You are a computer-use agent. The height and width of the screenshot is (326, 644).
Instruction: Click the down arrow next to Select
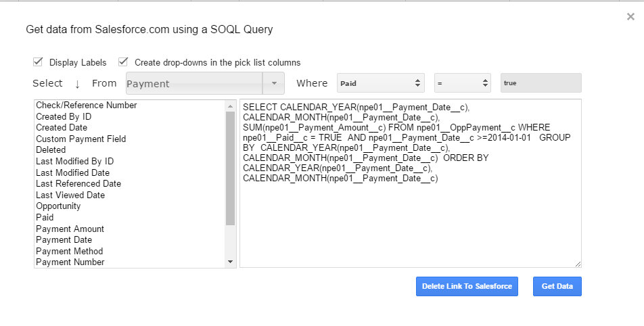(x=77, y=84)
